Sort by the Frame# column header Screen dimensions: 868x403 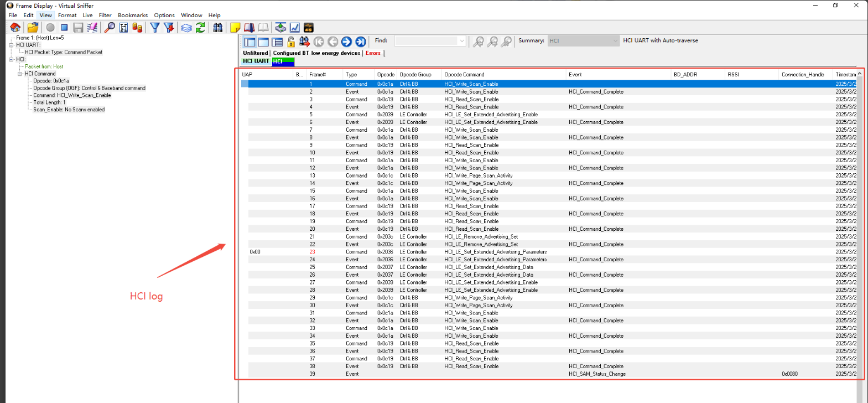(324, 74)
